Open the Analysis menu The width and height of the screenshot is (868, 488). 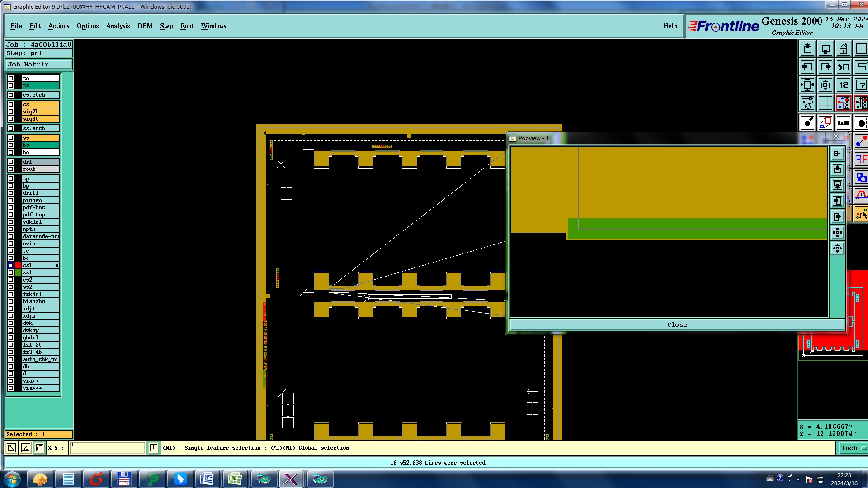118,26
